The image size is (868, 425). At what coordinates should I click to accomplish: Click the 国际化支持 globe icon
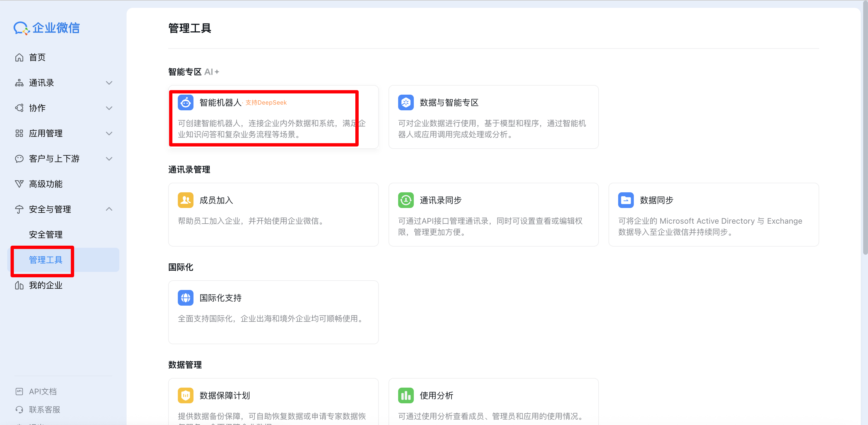point(185,298)
